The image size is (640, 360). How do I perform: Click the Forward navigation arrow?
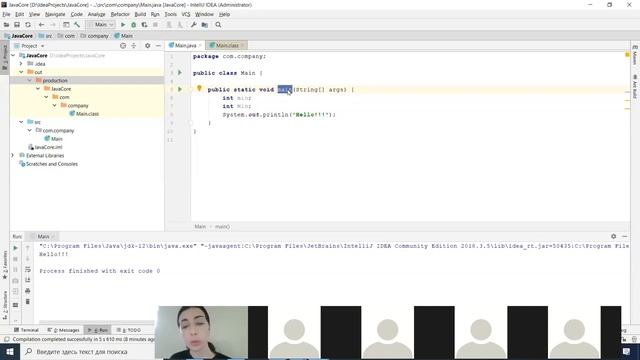point(52,25)
